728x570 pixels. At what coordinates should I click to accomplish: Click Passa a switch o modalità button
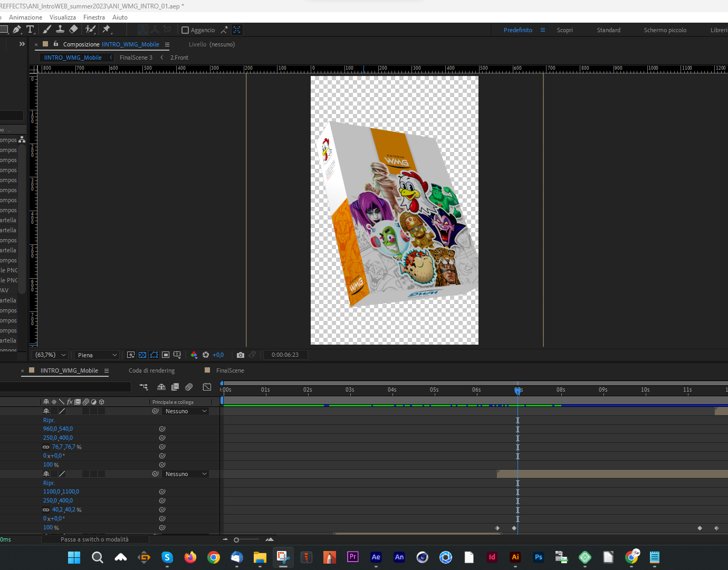click(x=94, y=539)
